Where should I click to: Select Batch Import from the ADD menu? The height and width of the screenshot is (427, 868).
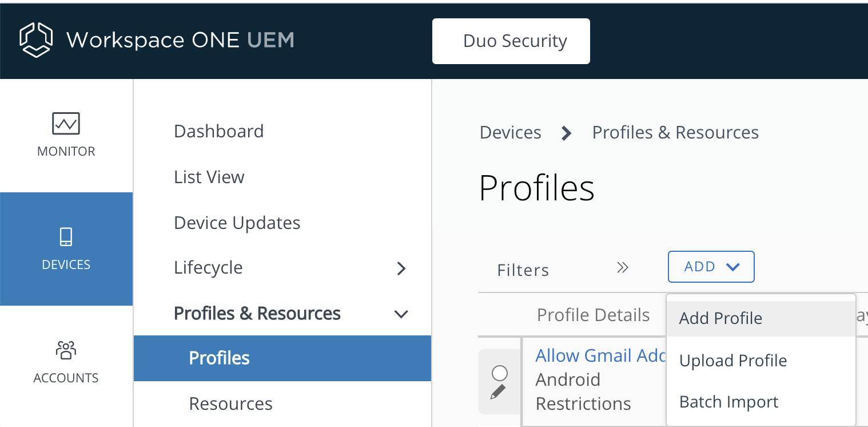(728, 401)
